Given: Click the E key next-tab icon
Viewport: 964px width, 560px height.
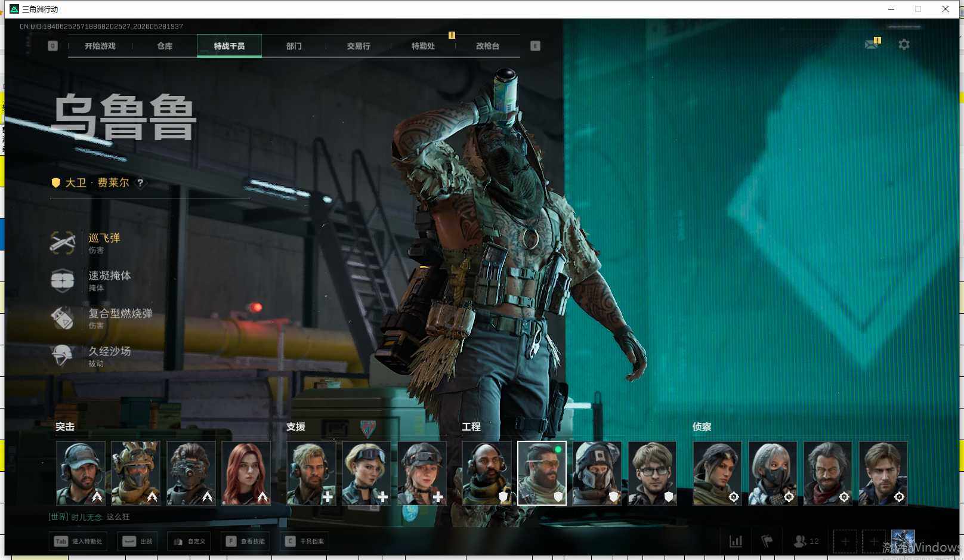Looking at the screenshot, I should click(535, 46).
